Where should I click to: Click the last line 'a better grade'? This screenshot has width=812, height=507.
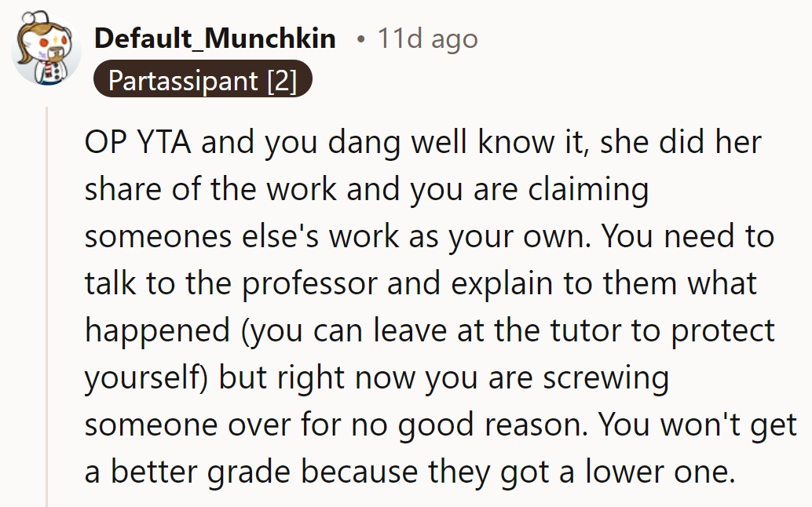410,472
